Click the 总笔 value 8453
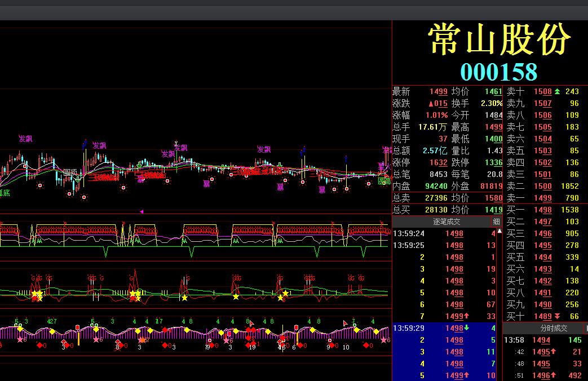The width and height of the screenshot is (588, 381). pos(439,174)
